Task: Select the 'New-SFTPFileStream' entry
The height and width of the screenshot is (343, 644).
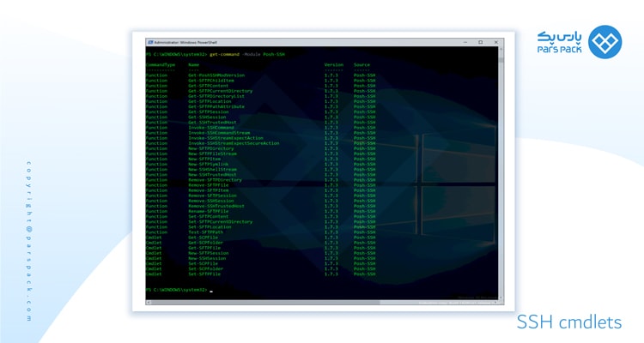Action: [212, 153]
